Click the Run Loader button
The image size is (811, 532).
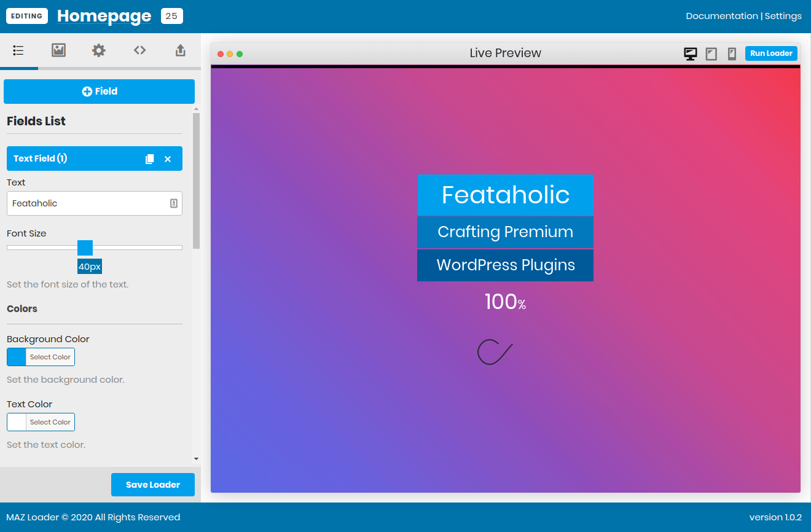[x=771, y=53]
